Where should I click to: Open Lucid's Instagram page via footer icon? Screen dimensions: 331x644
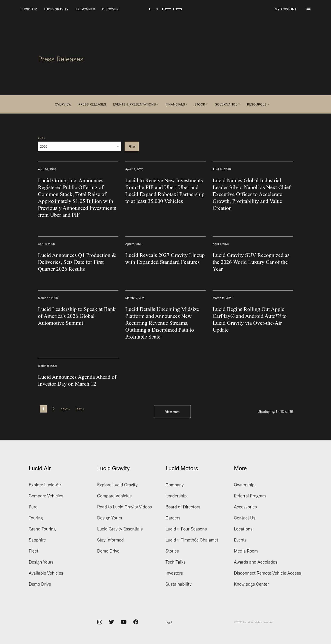click(100, 622)
